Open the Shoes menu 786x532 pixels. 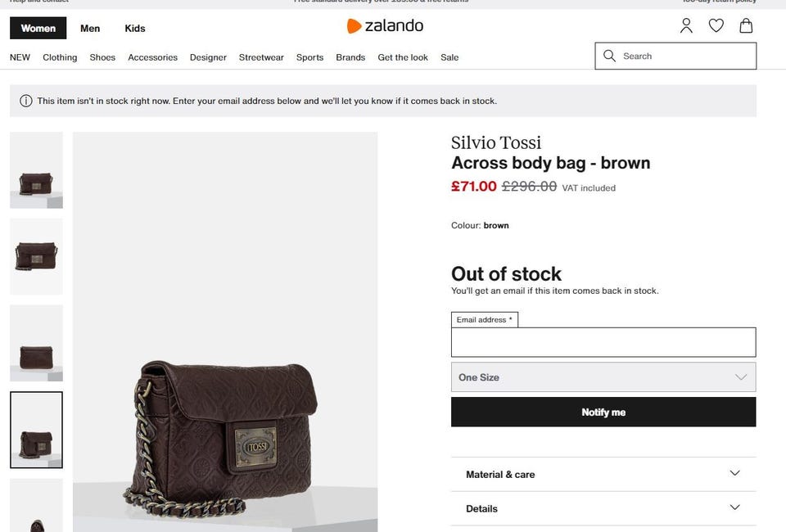(102, 57)
